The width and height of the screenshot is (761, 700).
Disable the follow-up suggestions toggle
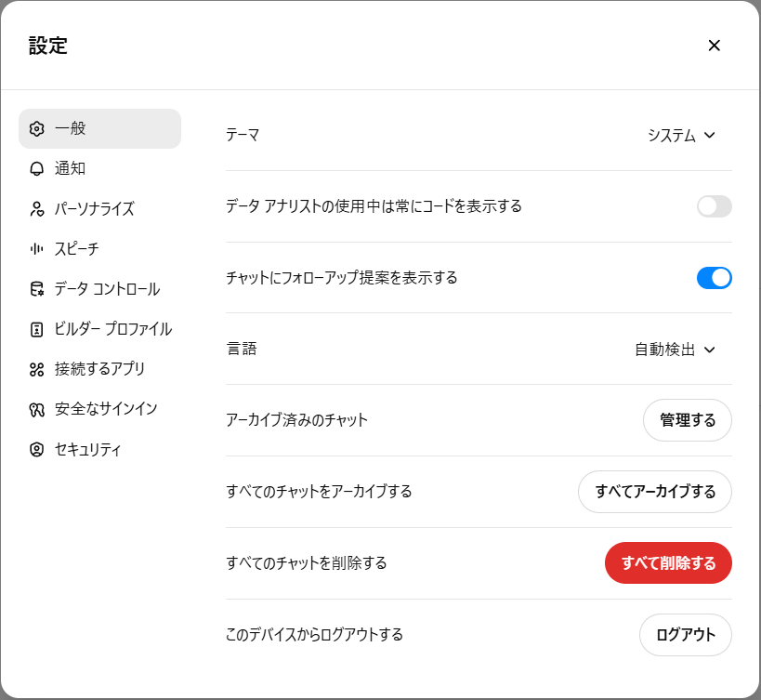tap(714, 277)
